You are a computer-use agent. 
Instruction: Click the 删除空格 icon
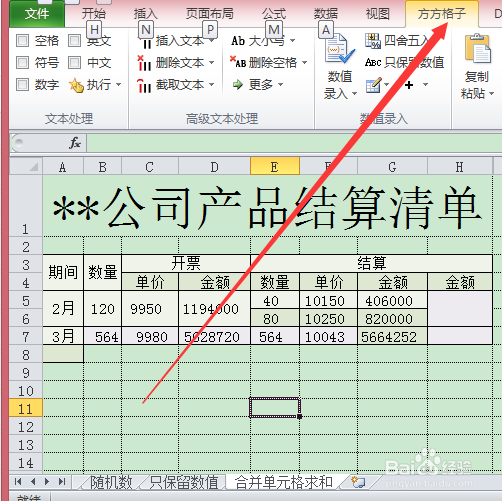[x=238, y=62]
